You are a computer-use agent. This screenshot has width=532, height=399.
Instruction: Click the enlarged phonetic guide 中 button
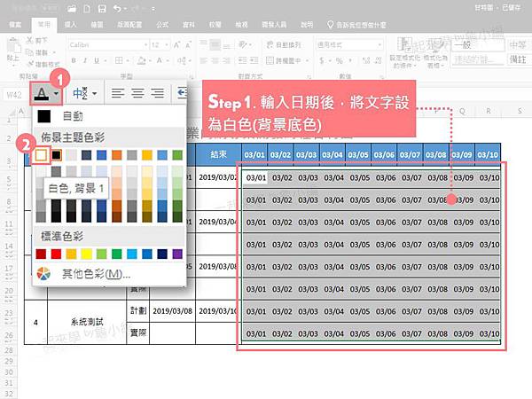[81, 92]
